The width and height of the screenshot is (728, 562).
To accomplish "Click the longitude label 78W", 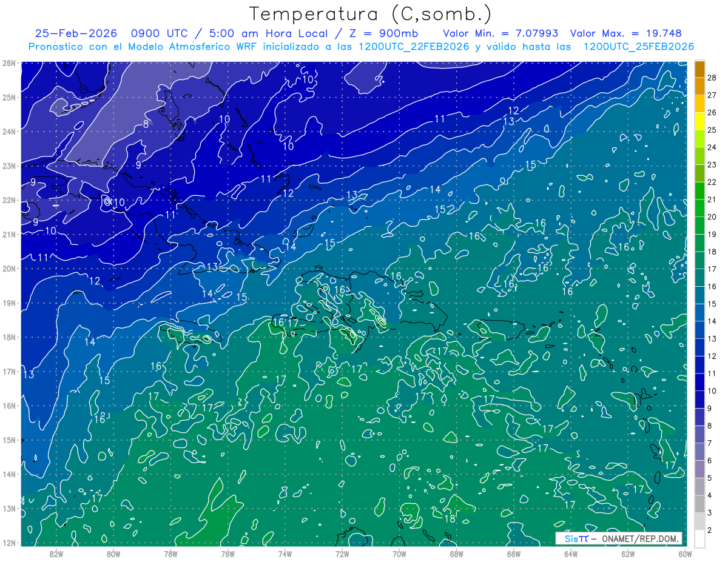I will pyautogui.click(x=170, y=554).
